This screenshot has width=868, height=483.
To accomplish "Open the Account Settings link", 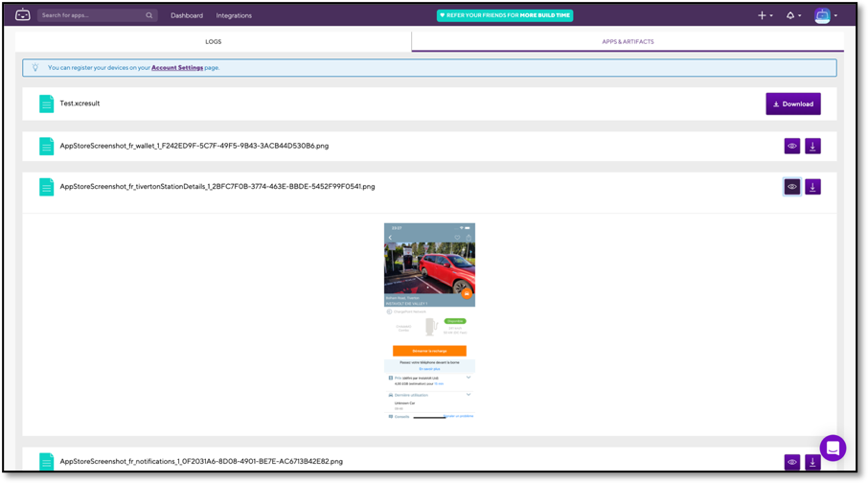I will coord(177,68).
